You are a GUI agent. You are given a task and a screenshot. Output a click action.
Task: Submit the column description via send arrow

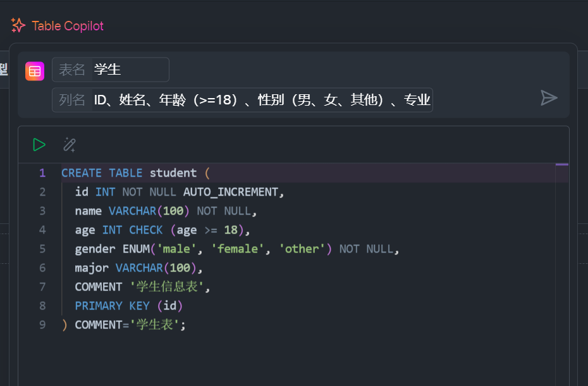[x=549, y=97]
